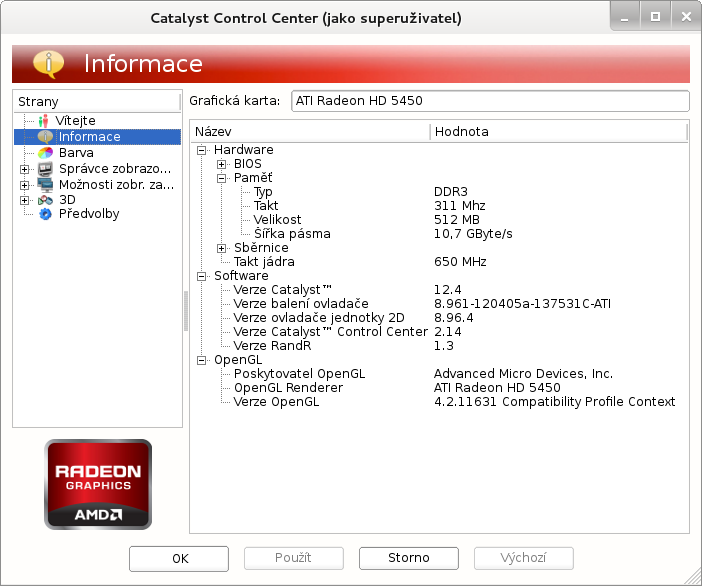
Task: Click the Možnosti zobr. zařízení displays icon
Action: click(x=45, y=184)
